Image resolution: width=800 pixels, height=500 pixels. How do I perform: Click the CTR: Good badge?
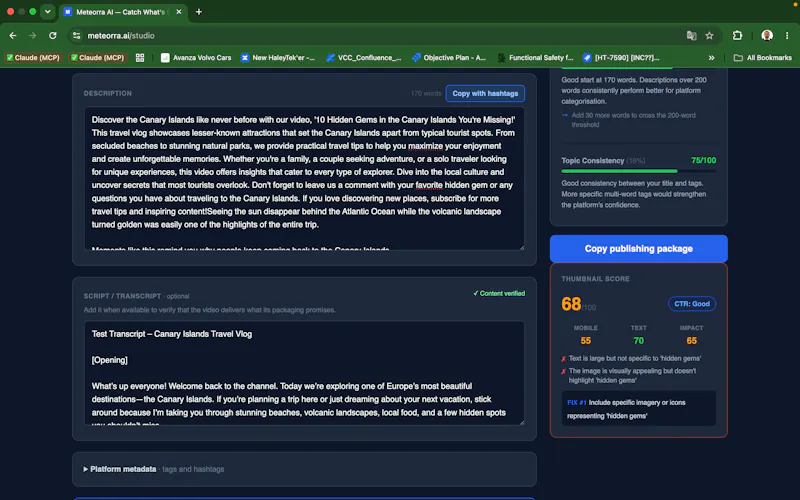pyautogui.click(x=692, y=304)
